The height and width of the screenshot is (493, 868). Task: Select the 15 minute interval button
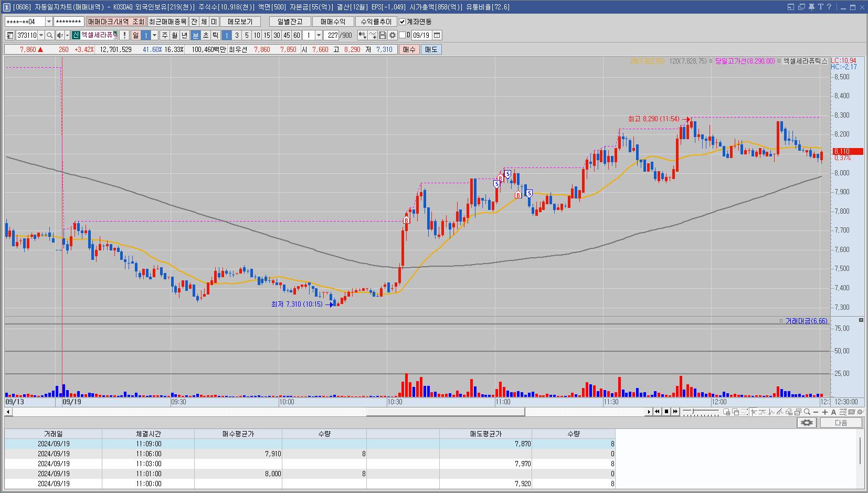267,35
